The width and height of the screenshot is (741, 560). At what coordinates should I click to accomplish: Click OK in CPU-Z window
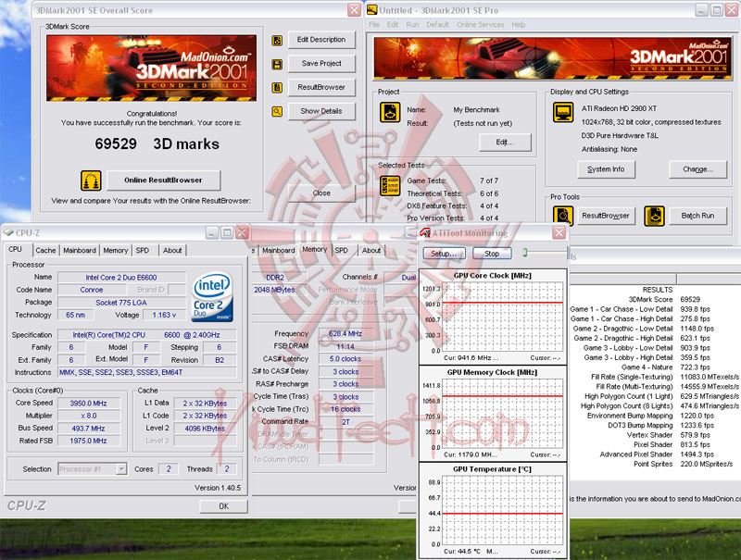click(223, 506)
